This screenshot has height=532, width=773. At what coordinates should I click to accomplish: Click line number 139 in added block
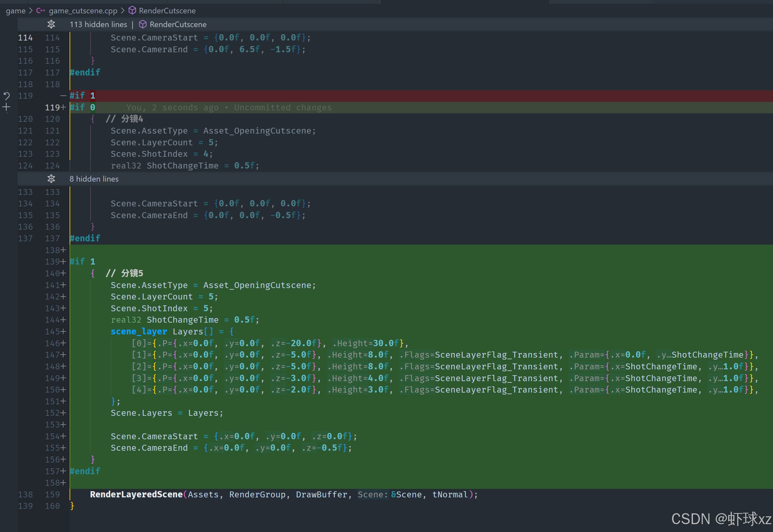click(52, 262)
